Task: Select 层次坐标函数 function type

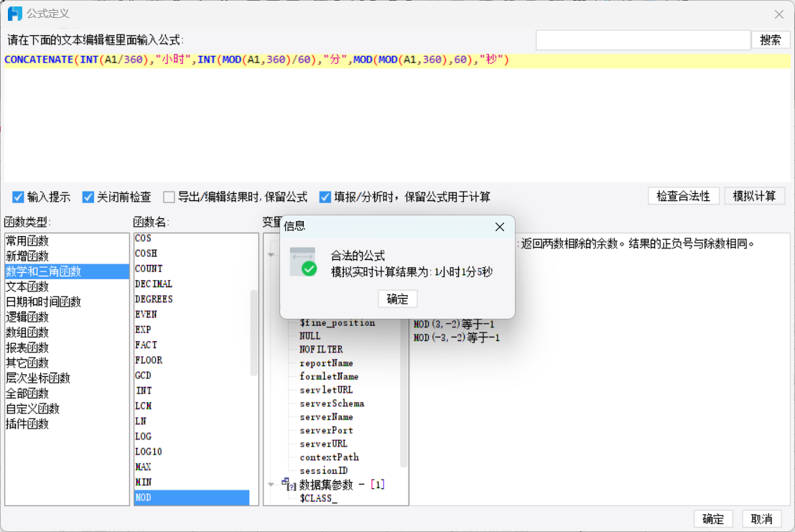Action: [67, 378]
